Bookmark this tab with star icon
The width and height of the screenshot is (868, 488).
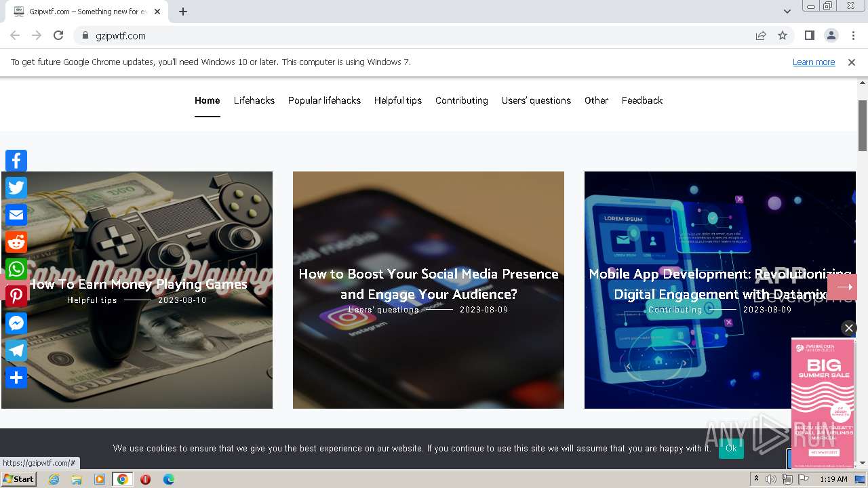click(x=783, y=35)
